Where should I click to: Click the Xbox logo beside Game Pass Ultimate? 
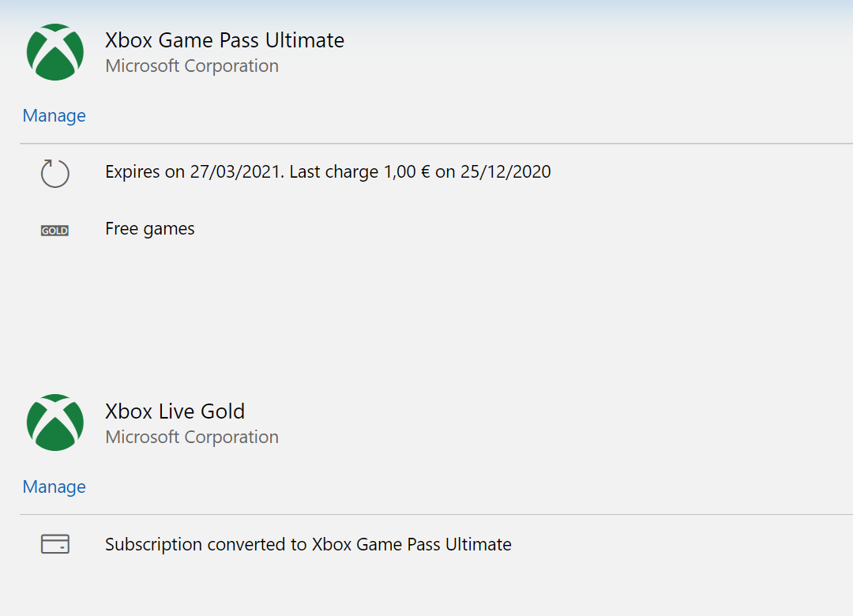(x=55, y=52)
